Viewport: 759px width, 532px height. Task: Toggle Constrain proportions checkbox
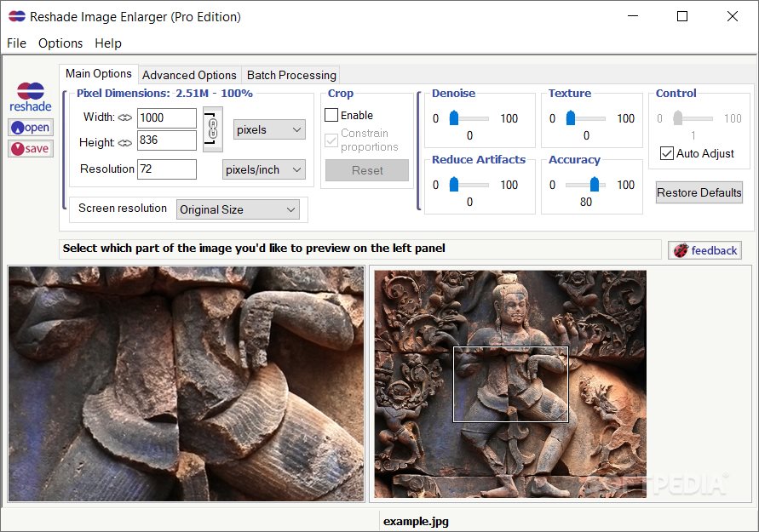(331, 140)
